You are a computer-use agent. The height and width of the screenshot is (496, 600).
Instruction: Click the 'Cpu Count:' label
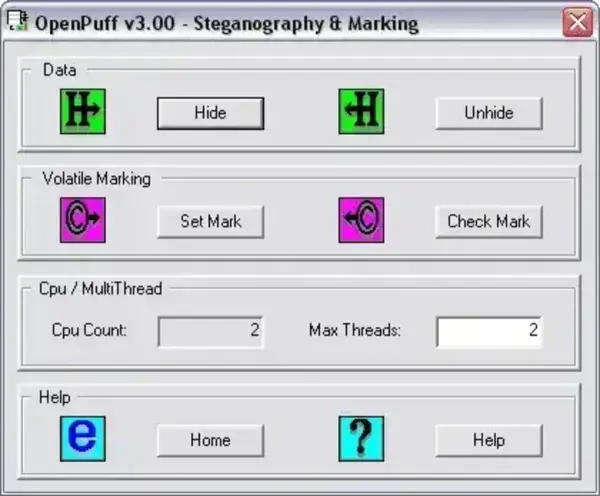pos(89,330)
